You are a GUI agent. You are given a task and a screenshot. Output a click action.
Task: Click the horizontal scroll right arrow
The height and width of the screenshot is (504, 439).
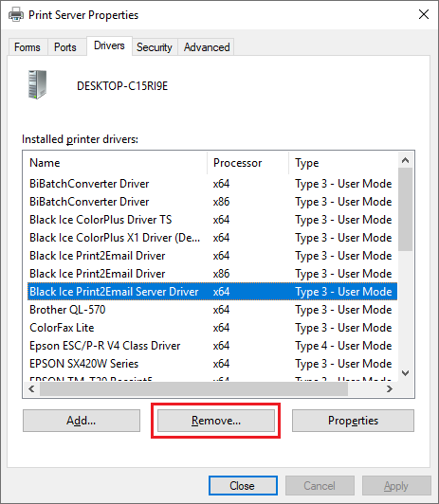(x=390, y=389)
